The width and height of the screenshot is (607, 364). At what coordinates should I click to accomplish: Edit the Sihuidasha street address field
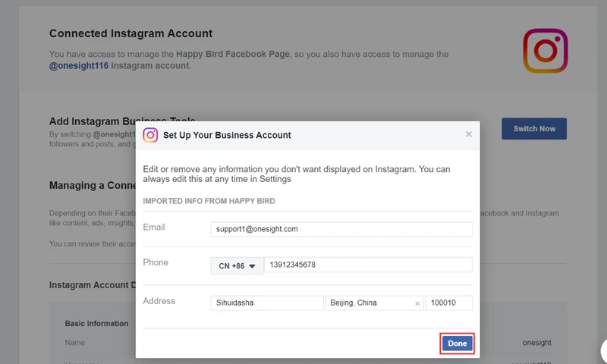tap(267, 303)
